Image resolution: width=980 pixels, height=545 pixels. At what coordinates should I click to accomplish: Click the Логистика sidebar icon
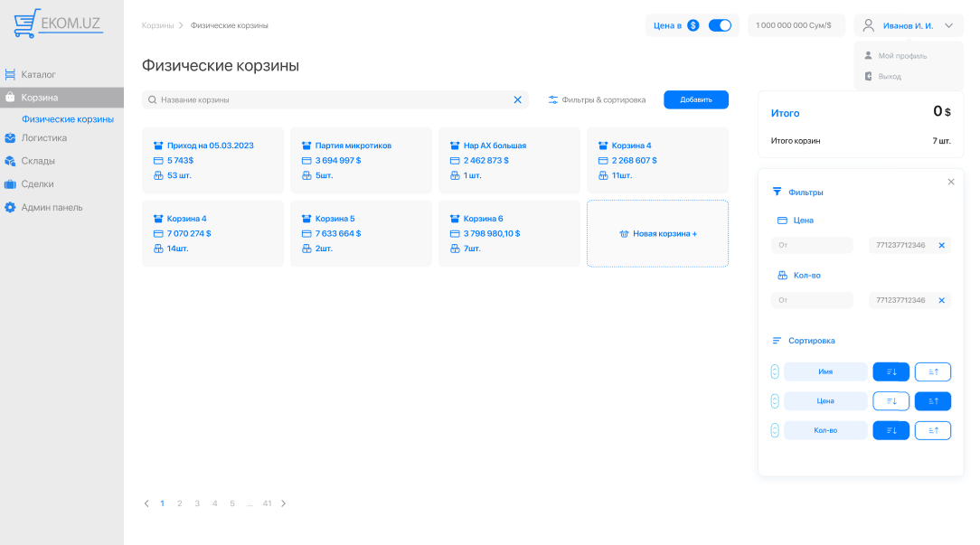point(10,138)
